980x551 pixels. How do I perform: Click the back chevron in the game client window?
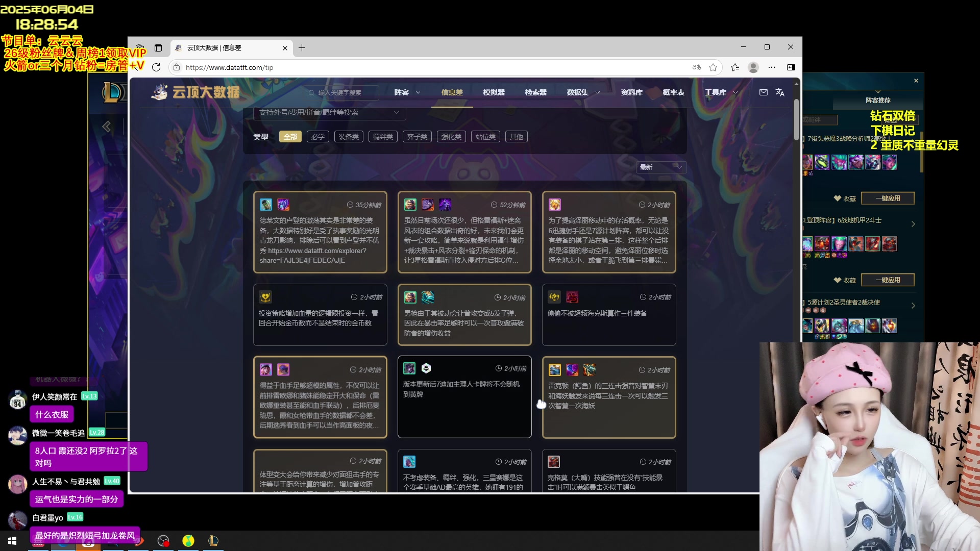106,127
